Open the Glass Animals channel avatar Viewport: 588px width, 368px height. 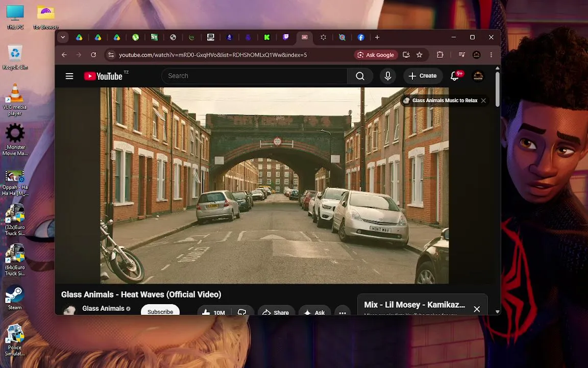pos(69,310)
